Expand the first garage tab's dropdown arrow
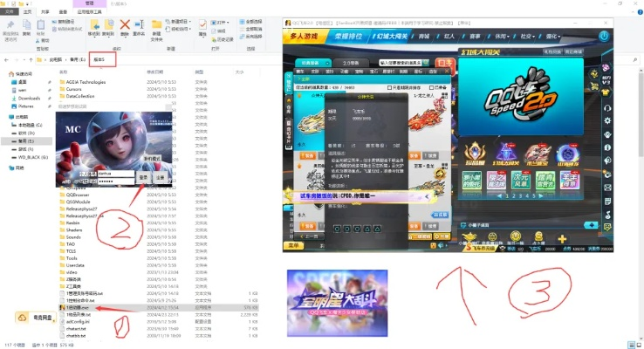The image size is (644, 349). [x=327, y=63]
